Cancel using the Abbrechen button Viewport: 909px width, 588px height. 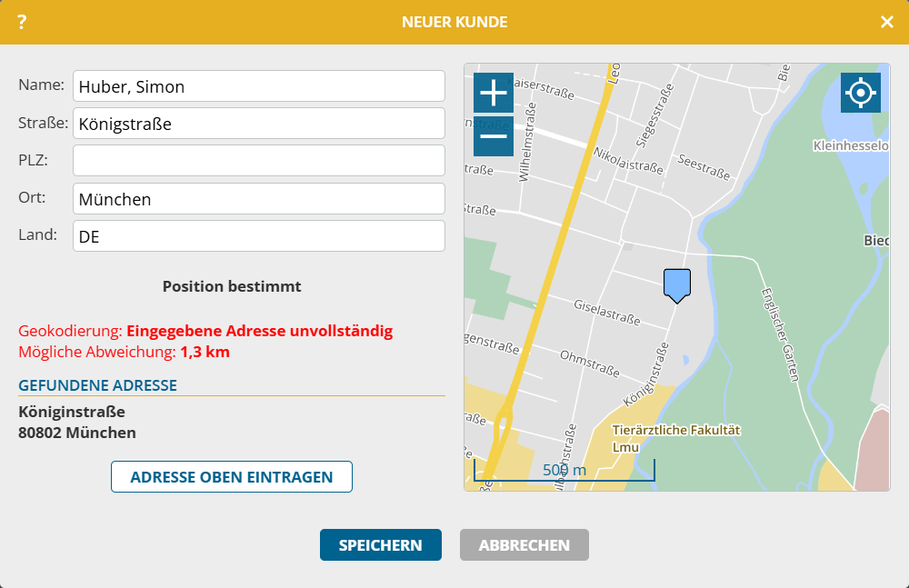[524, 545]
